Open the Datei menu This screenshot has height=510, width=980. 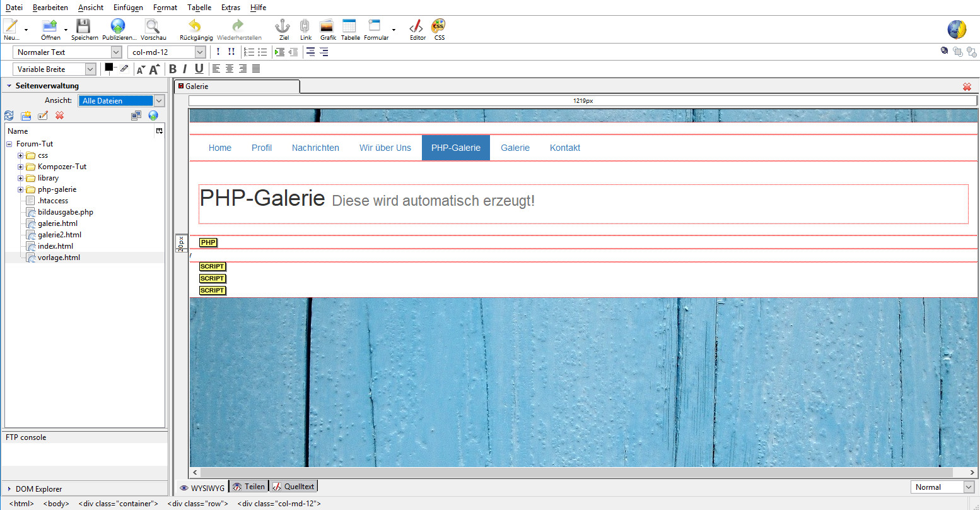(14, 8)
